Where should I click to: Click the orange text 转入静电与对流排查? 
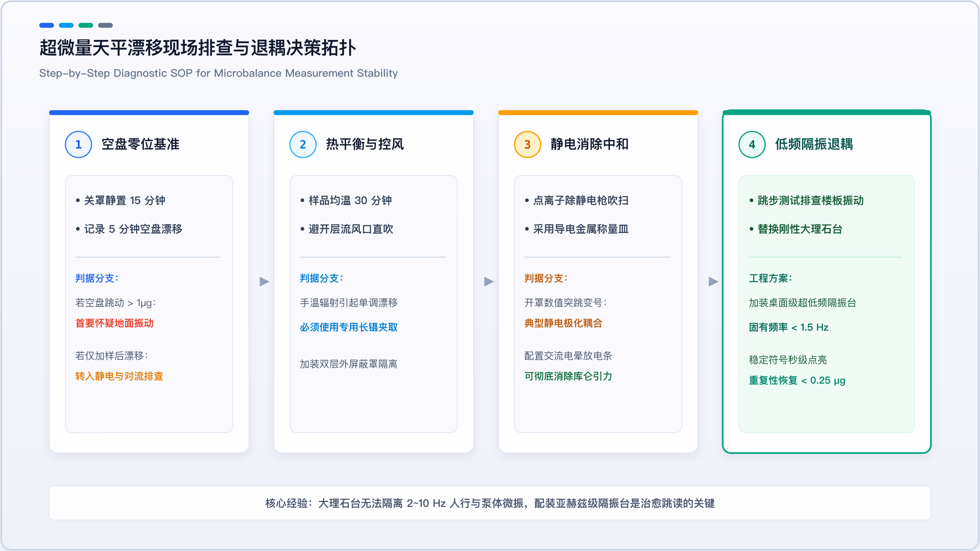(119, 376)
